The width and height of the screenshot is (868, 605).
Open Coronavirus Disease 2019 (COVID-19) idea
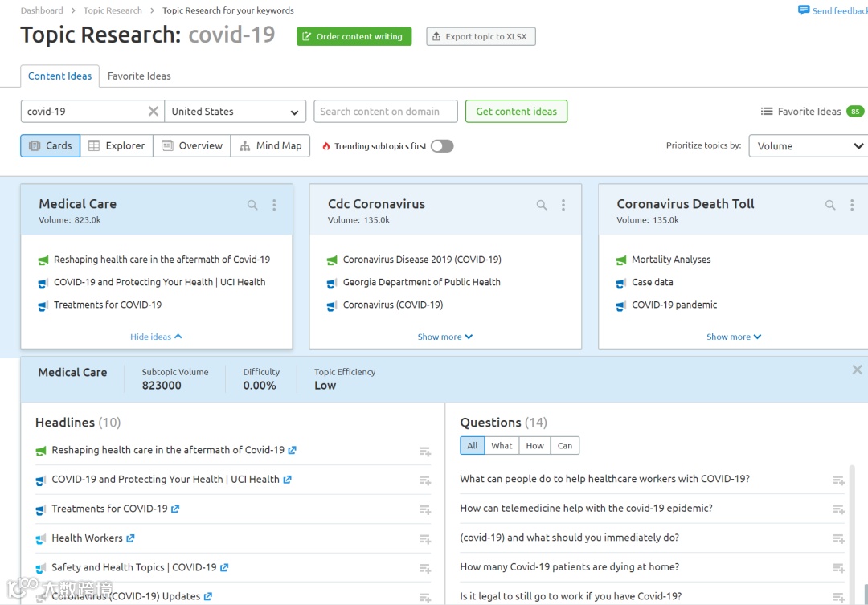click(x=422, y=260)
